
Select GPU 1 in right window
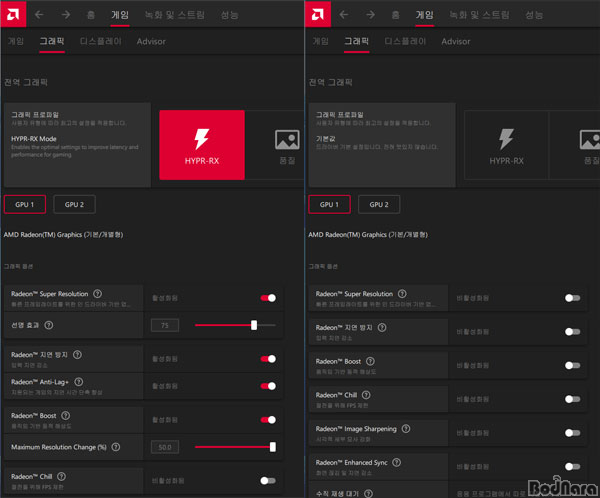(x=329, y=204)
